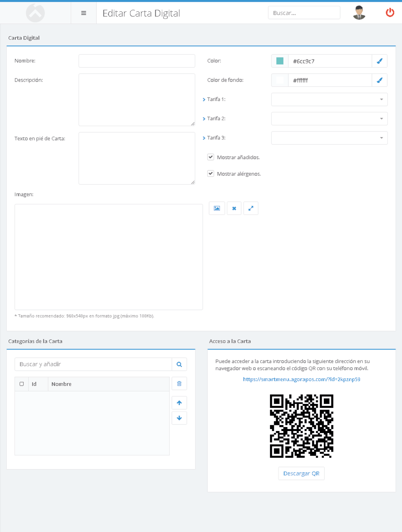Click the red power logout icon
This screenshot has height=532, width=402.
390,13
